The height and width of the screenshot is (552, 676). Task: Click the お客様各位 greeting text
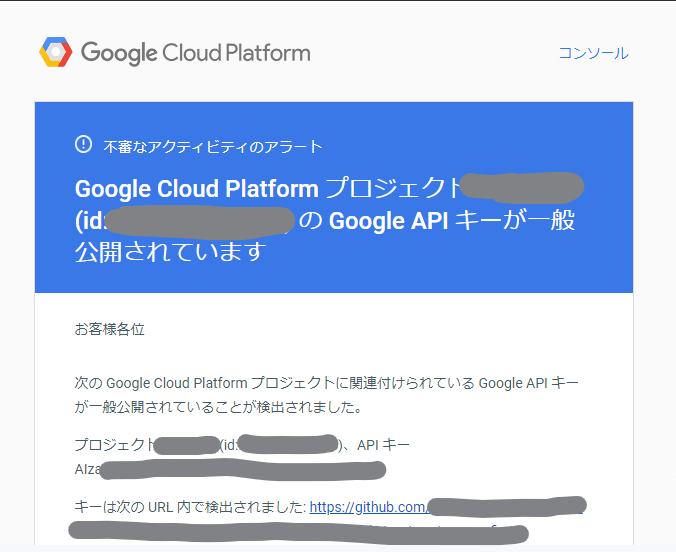[110, 329]
